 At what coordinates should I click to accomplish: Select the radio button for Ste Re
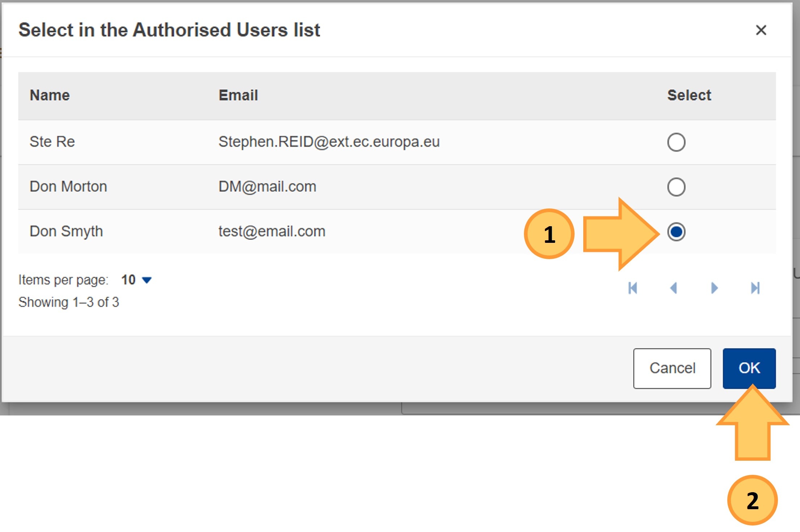(676, 142)
